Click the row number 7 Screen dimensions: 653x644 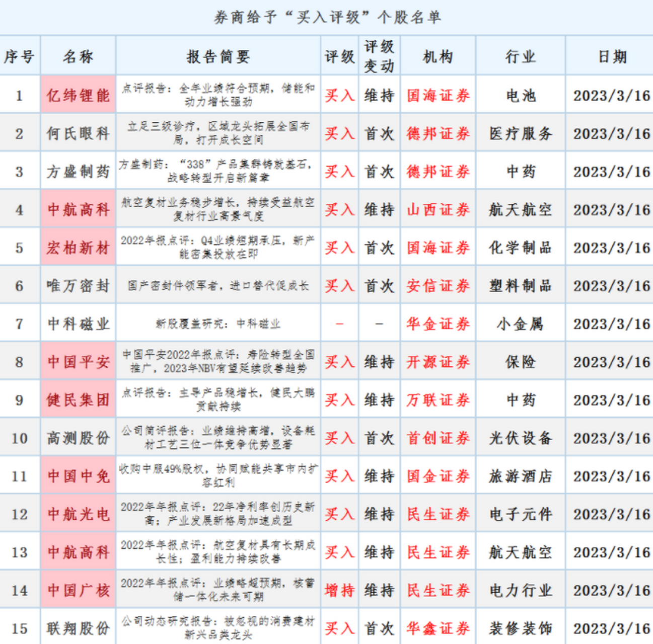(19, 324)
